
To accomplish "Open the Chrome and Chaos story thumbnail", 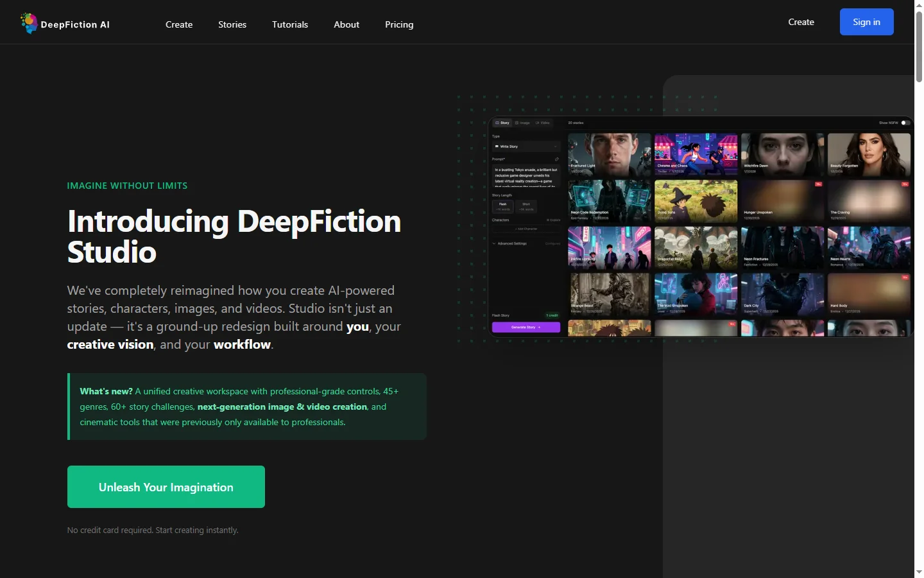I will (x=696, y=155).
